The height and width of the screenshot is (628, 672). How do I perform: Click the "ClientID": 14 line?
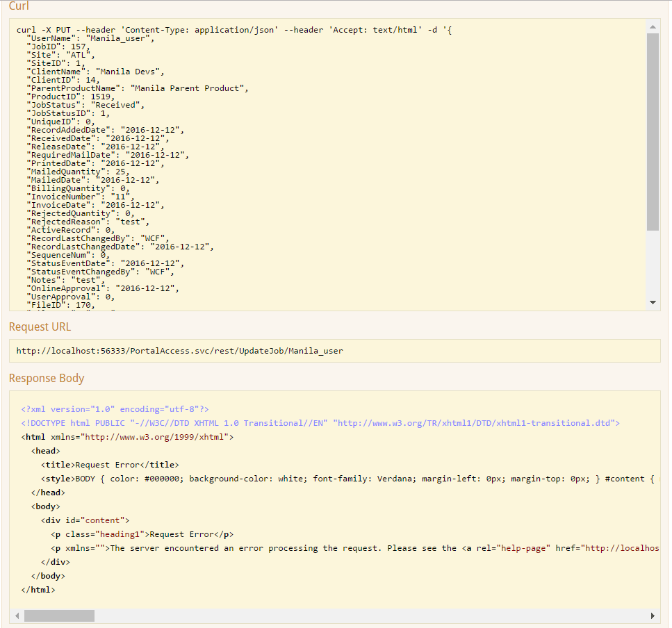(x=63, y=80)
